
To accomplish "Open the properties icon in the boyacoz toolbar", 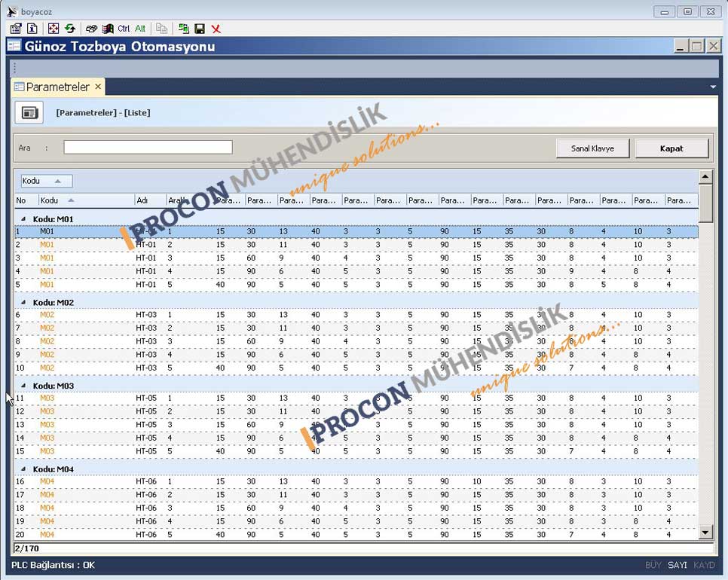I will coord(16,29).
